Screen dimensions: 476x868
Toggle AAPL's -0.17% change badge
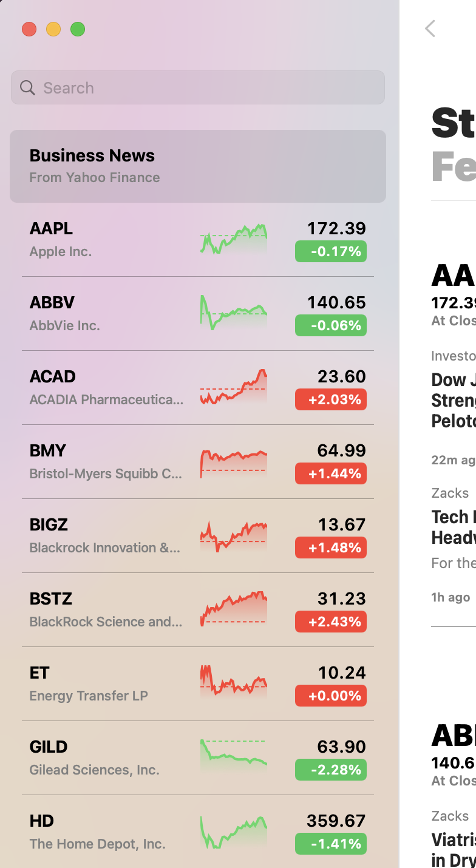click(330, 251)
